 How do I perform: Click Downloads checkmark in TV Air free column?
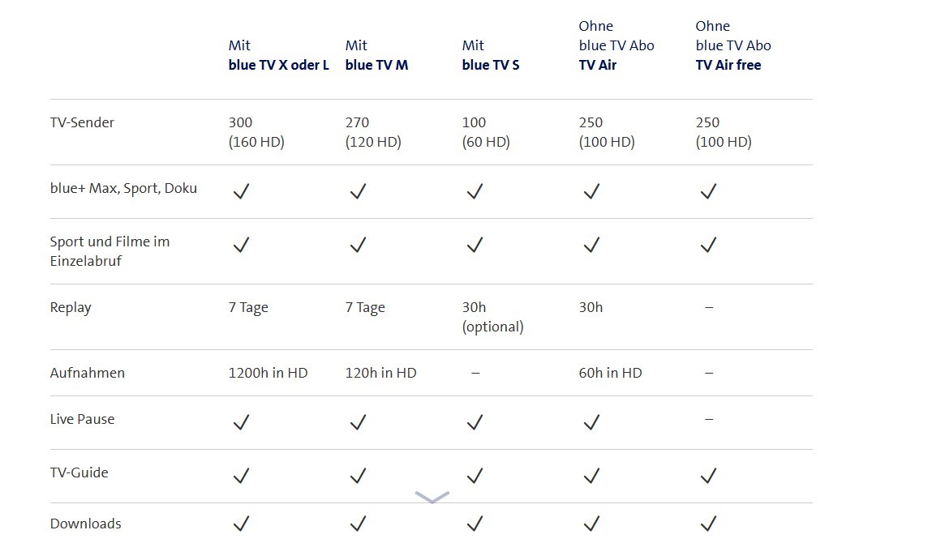tap(708, 524)
